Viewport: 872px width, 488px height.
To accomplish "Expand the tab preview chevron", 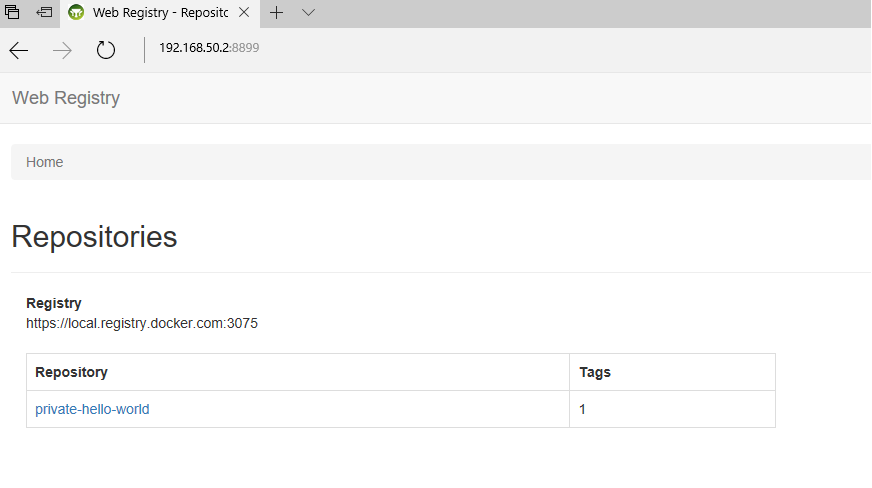I will click(x=308, y=13).
